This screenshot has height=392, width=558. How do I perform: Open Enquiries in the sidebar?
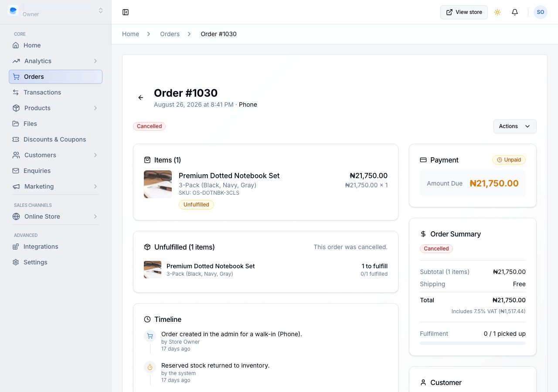coord(55,171)
